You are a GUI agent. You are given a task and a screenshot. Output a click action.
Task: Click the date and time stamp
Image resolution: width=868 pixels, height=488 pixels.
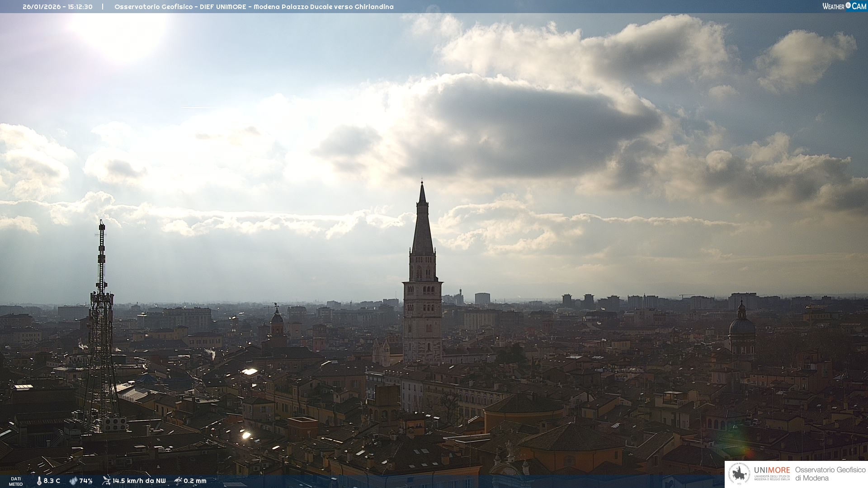coord(57,7)
